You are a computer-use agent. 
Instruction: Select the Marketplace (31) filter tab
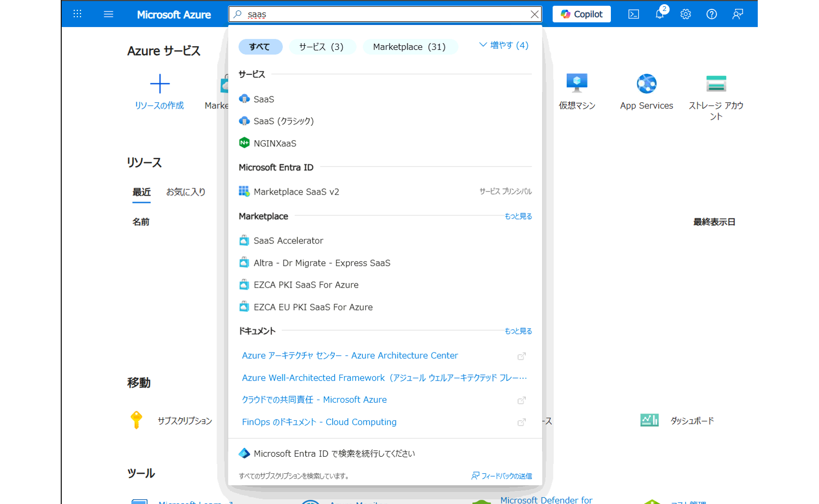409,47
